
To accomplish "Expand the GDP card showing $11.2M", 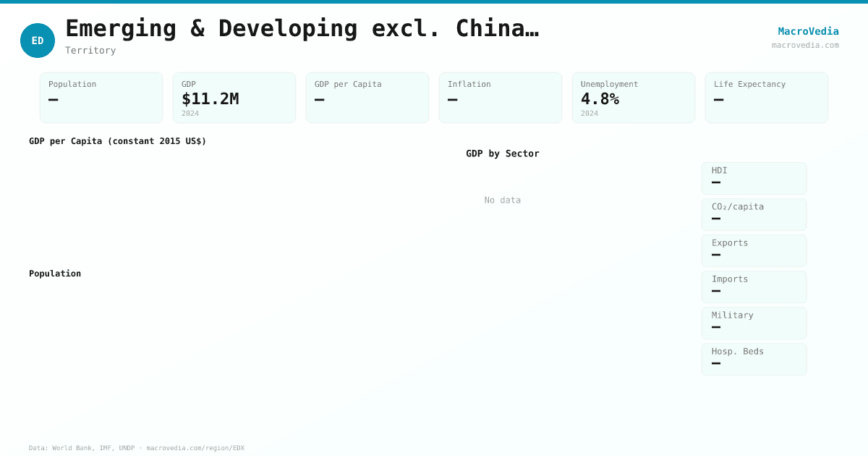I will click(234, 97).
